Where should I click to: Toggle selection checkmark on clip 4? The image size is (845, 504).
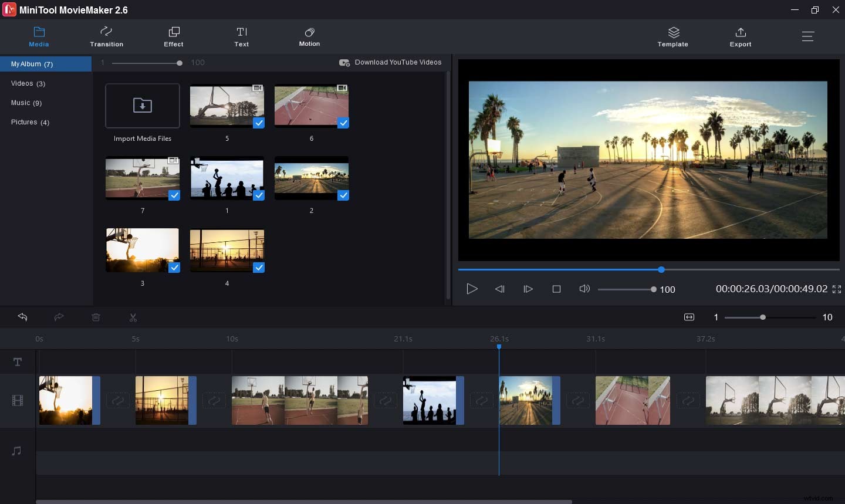[258, 268]
